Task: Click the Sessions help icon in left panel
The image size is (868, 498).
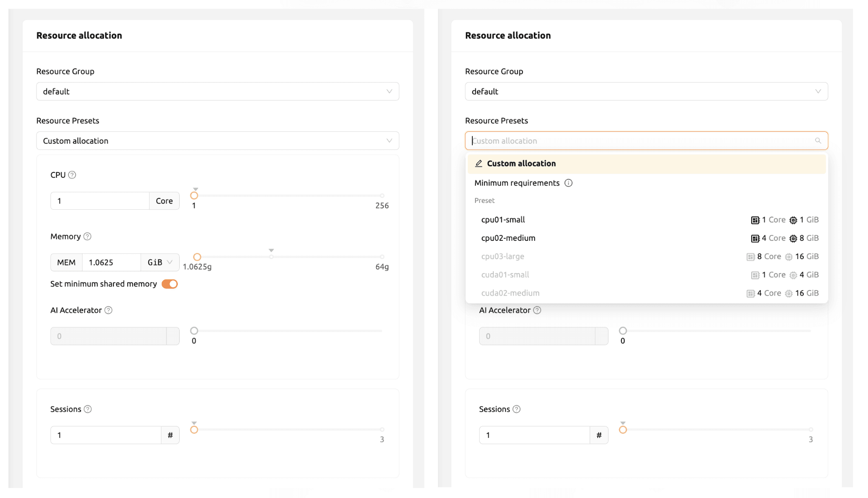Action: click(x=88, y=409)
